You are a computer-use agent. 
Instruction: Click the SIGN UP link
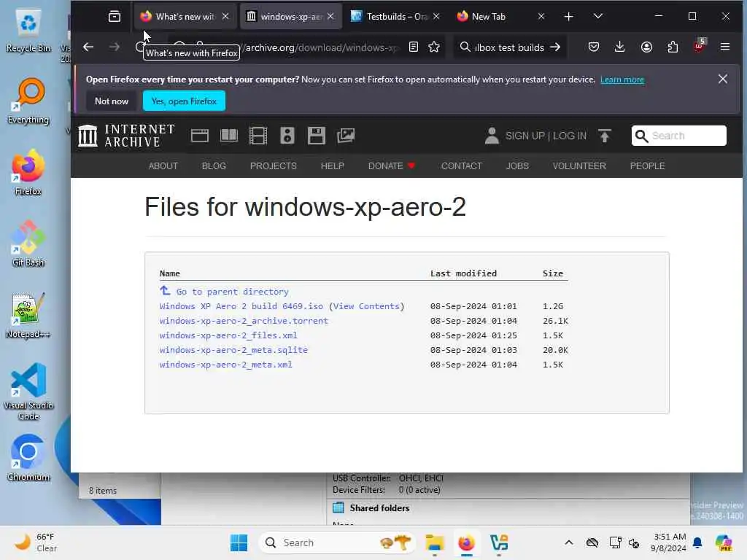(525, 136)
